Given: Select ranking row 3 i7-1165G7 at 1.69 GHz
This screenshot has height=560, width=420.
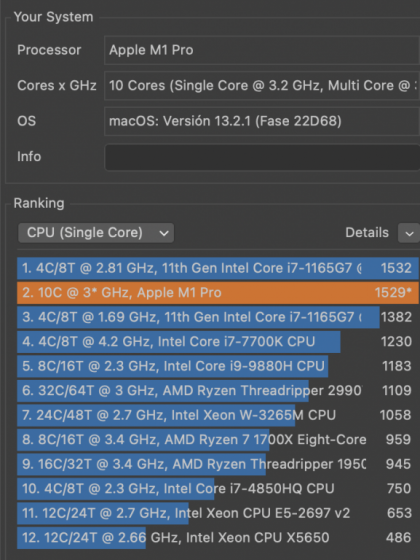Looking at the screenshot, I should pyautogui.click(x=218, y=317).
